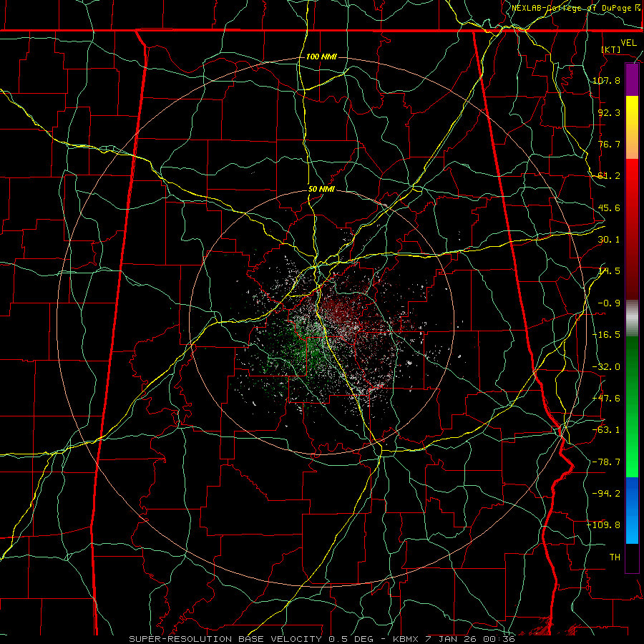
Task: Click the -109.8 velocity scale value
Action: tap(604, 525)
